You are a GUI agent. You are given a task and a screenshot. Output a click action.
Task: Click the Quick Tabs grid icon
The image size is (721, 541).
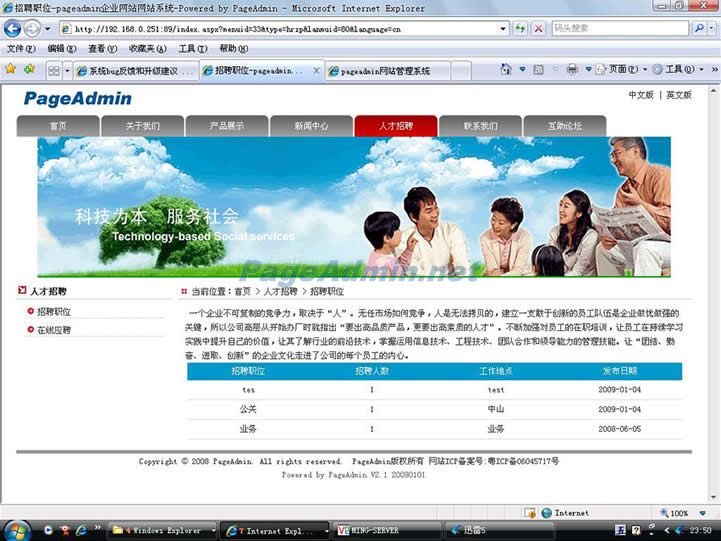[54, 70]
